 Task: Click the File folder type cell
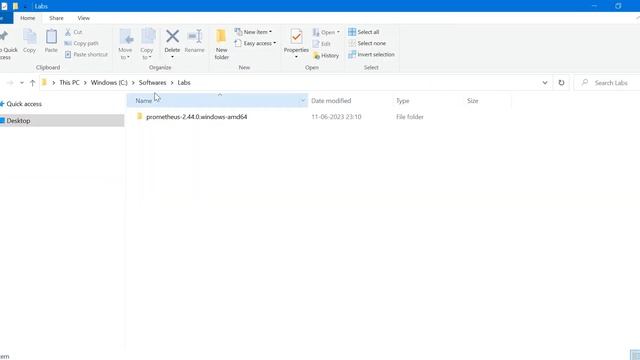point(410,117)
